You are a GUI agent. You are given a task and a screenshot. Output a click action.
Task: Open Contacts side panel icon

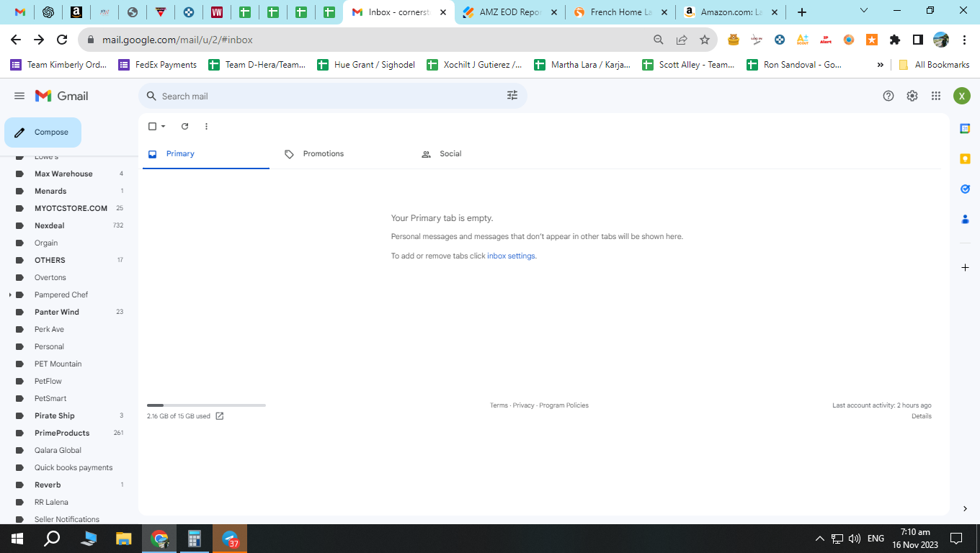pyautogui.click(x=965, y=219)
